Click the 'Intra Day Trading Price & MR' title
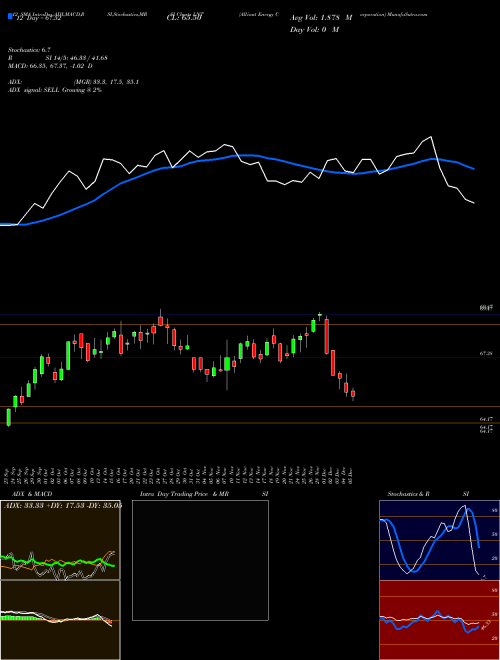The image size is (500, 660). (184, 494)
